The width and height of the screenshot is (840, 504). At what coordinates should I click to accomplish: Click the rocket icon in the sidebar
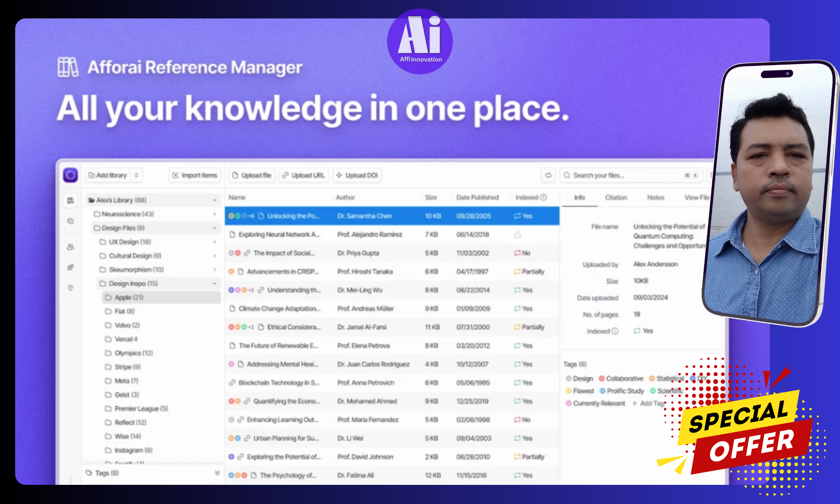click(x=70, y=267)
